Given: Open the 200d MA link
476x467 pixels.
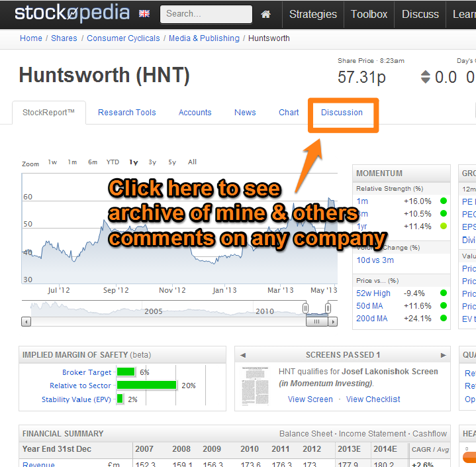Looking at the screenshot, I should click(372, 319).
